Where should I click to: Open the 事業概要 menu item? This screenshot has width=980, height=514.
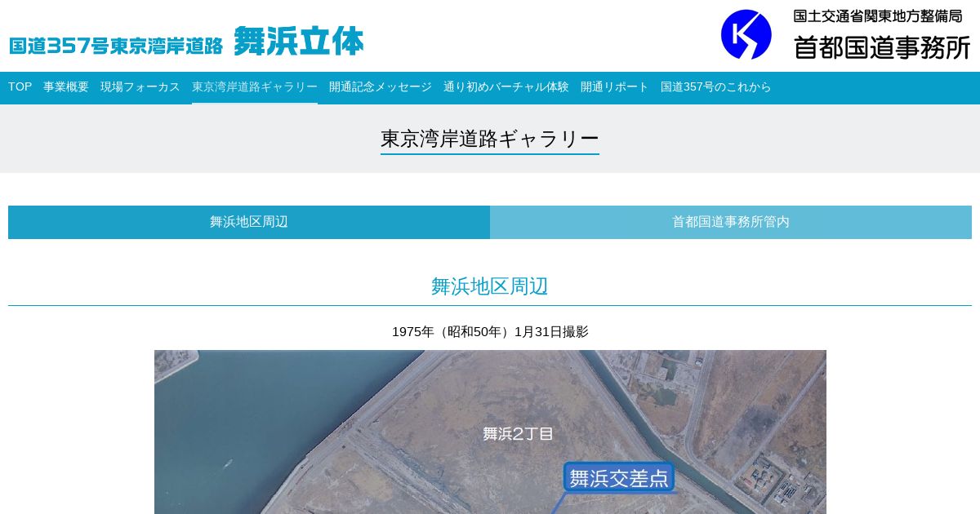click(x=66, y=86)
